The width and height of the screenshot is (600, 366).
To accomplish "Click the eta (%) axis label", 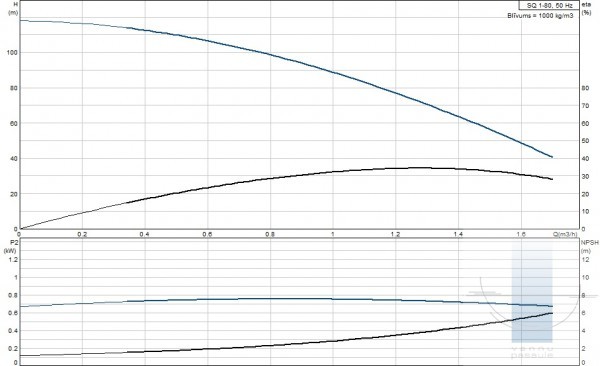I will coord(586,8).
